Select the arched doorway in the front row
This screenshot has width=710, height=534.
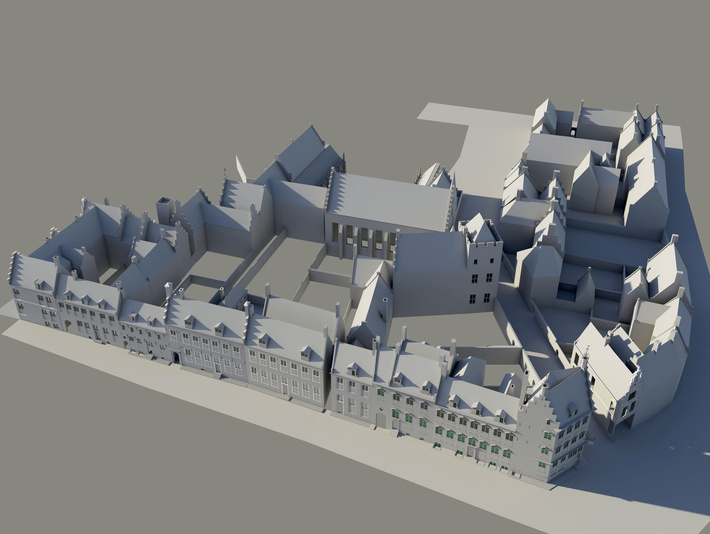tap(176, 356)
